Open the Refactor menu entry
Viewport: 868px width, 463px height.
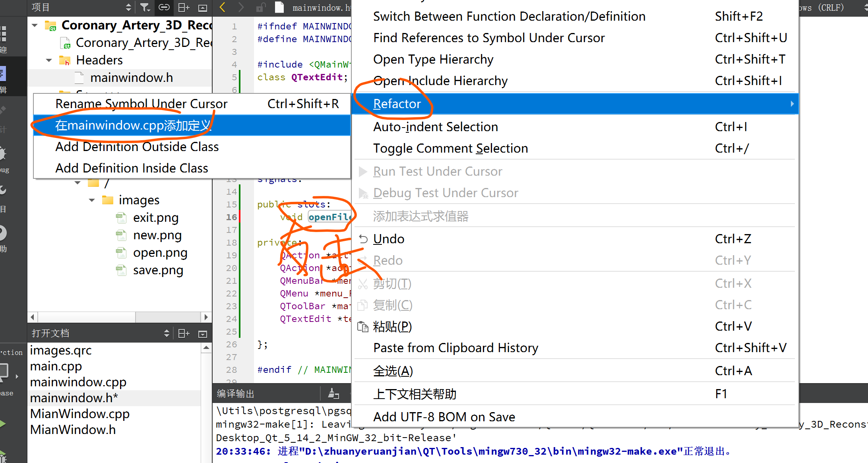point(575,104)
